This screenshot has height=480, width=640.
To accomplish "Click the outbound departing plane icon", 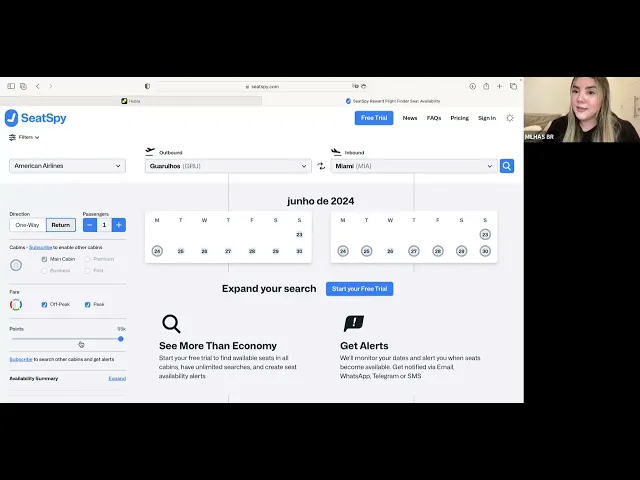I will (150, 152).
